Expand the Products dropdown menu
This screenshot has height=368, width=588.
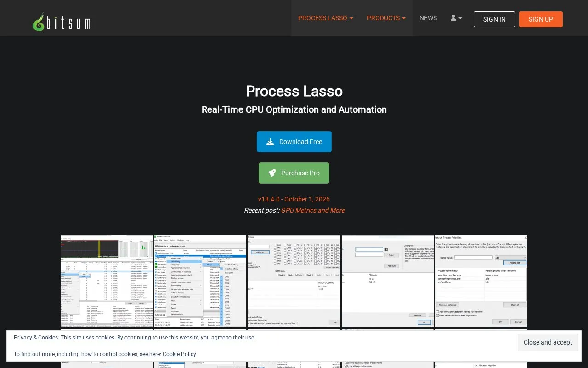coord(386,18)
